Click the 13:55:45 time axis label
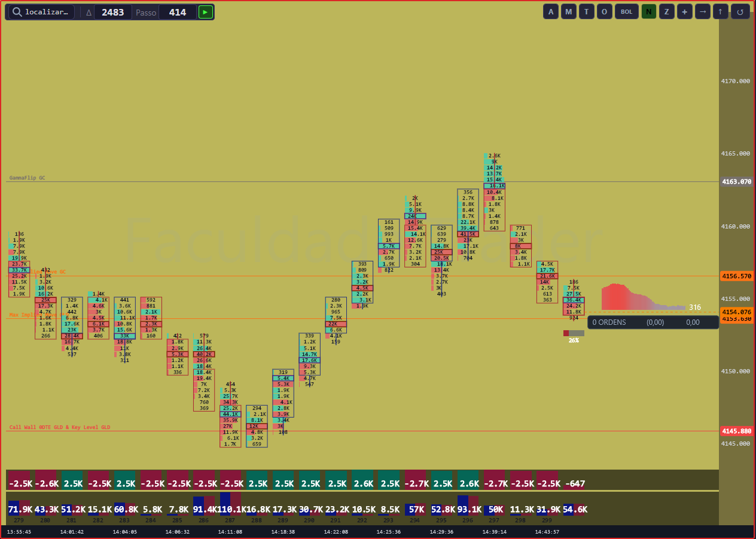756x539 pixels. point(19,532)
